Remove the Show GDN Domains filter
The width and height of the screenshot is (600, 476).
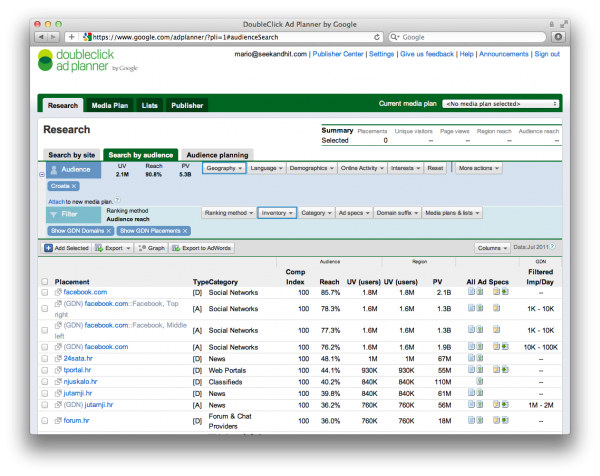click(109, 231)
